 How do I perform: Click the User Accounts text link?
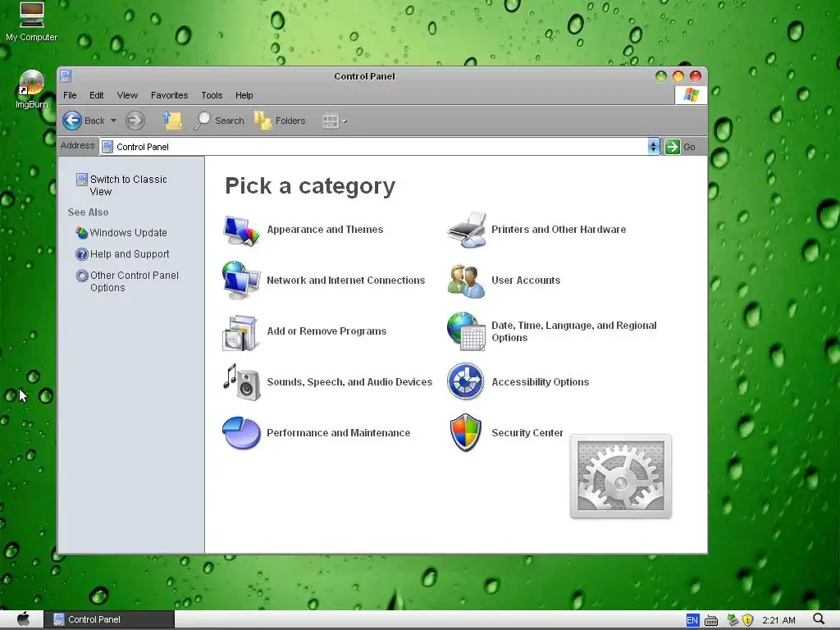coord(526,281)
